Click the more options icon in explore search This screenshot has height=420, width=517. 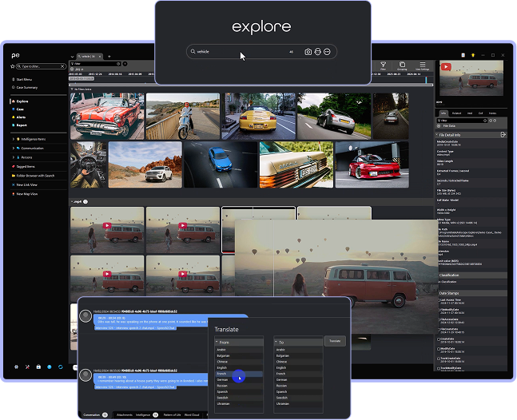(328, 52)
